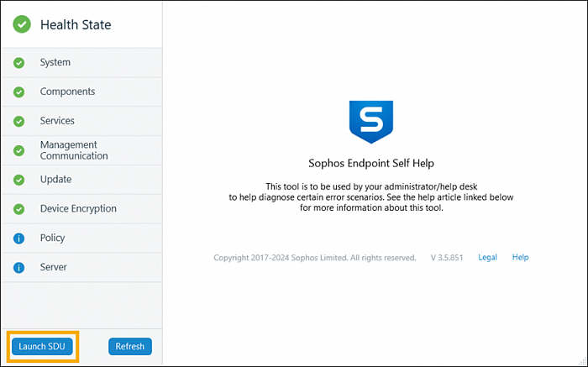Image resolution: width=588 pixels, height=367 pixels.
Task: Click the green check icon beside Update
Action: tap(19, 180)
